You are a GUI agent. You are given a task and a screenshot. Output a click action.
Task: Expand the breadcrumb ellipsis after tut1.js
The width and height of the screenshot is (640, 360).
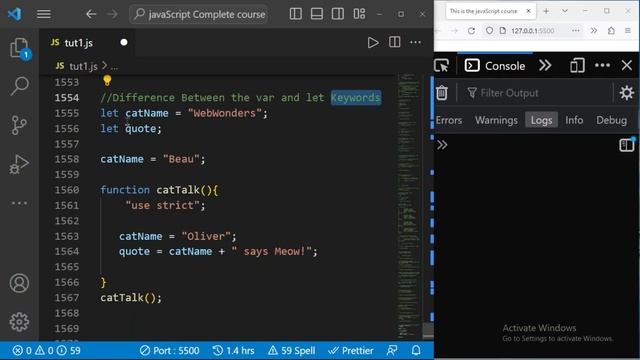[114, 66]
